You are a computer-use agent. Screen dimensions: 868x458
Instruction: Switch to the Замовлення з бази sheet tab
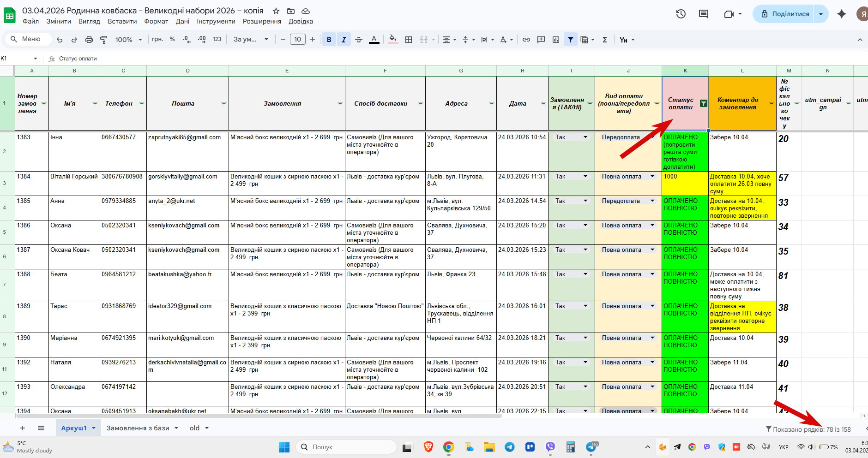[138, 428]
